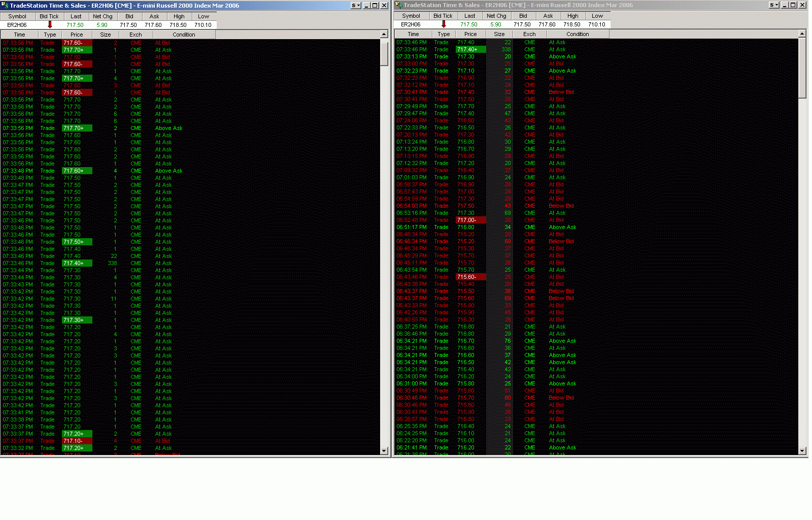Select the 06:21:41 PM trade row time

(x=411, y=447)
